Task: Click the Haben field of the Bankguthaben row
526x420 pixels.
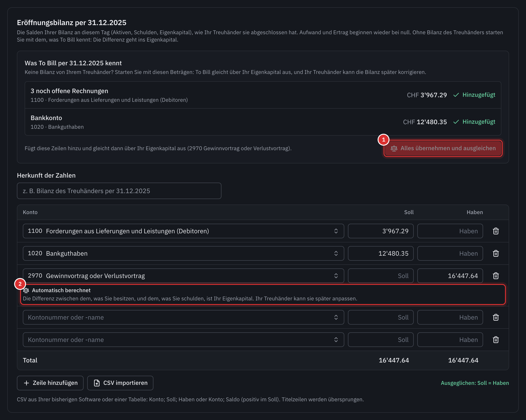Action: pyautogui.click(x=450, y=253)
